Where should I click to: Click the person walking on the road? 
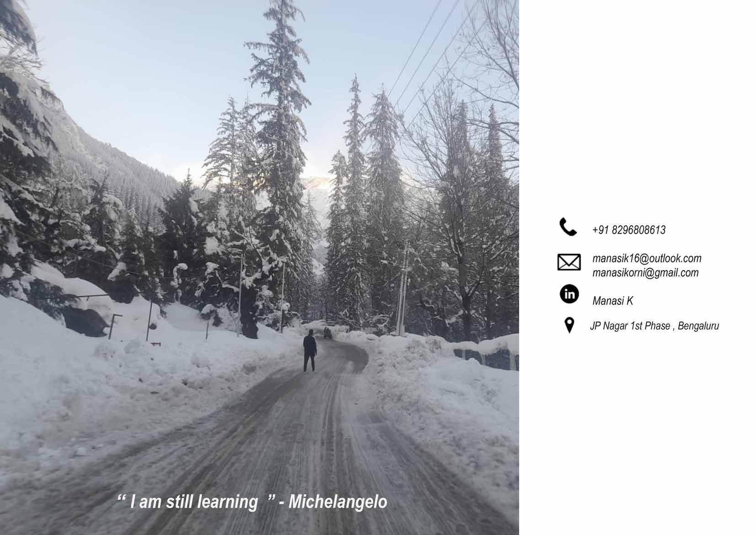(309, 351)
